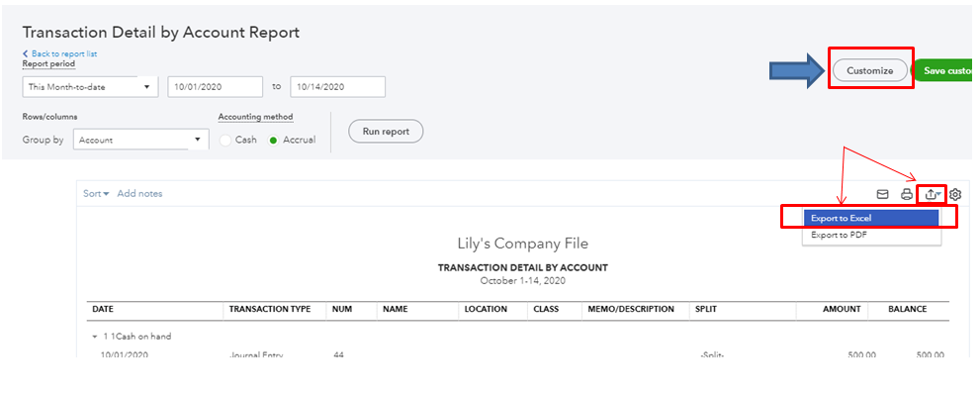Click the Customize button
The height and width of the screenshot is (396, 980).
coord(869,70)
